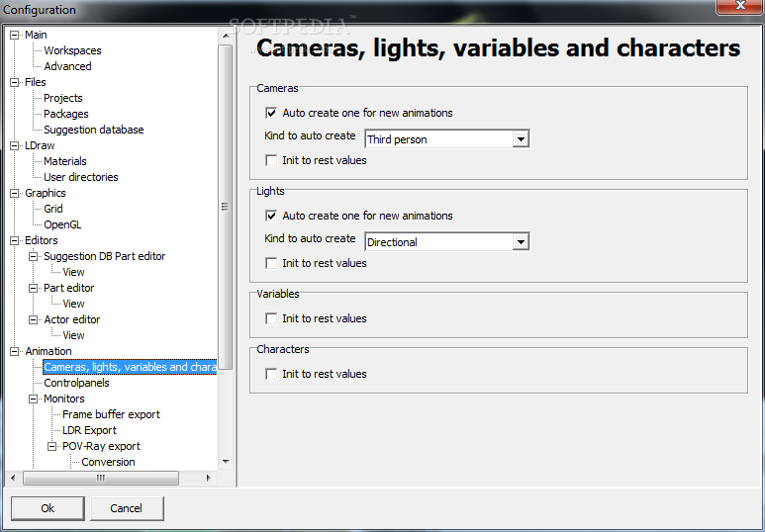
Task: Collapse the LDraw tree node
Action: 15,145
